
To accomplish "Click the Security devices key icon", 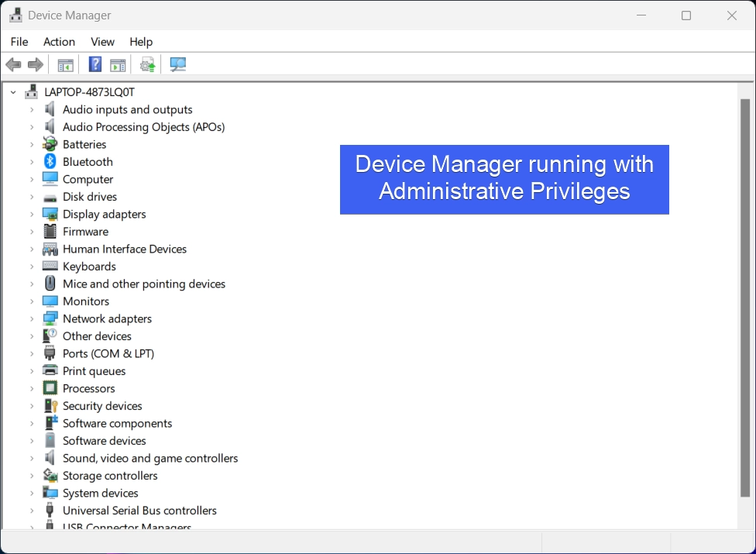I will pos(50,405).
